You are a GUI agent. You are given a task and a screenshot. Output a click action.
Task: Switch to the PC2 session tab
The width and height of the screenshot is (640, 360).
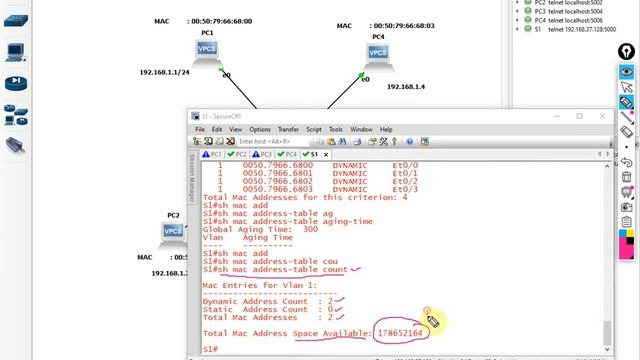point(237,154)
